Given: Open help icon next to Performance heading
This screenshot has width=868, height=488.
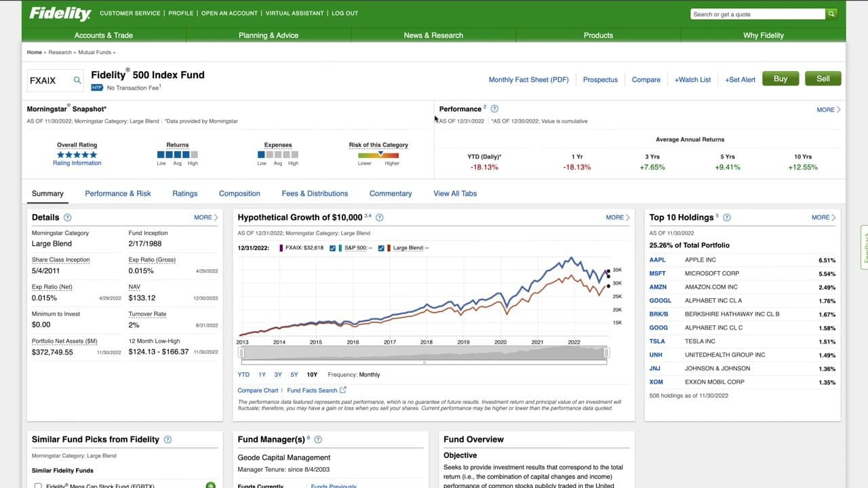Looking at the screenshot, I should [x=494, y=109].
